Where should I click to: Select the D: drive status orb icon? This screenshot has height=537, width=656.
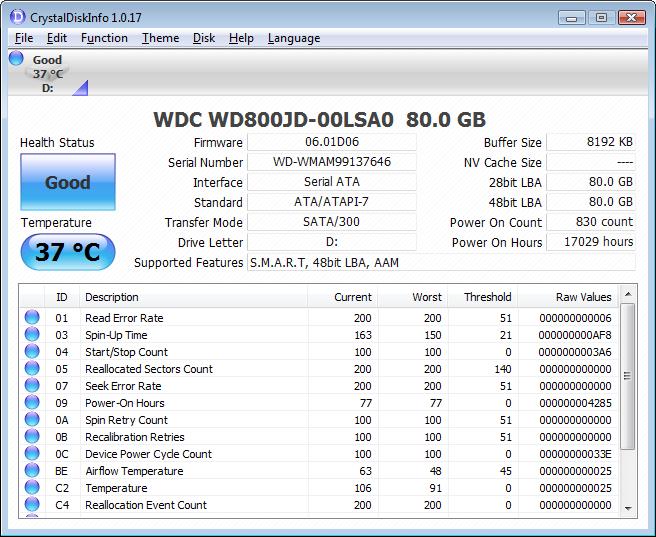[16, 58]
